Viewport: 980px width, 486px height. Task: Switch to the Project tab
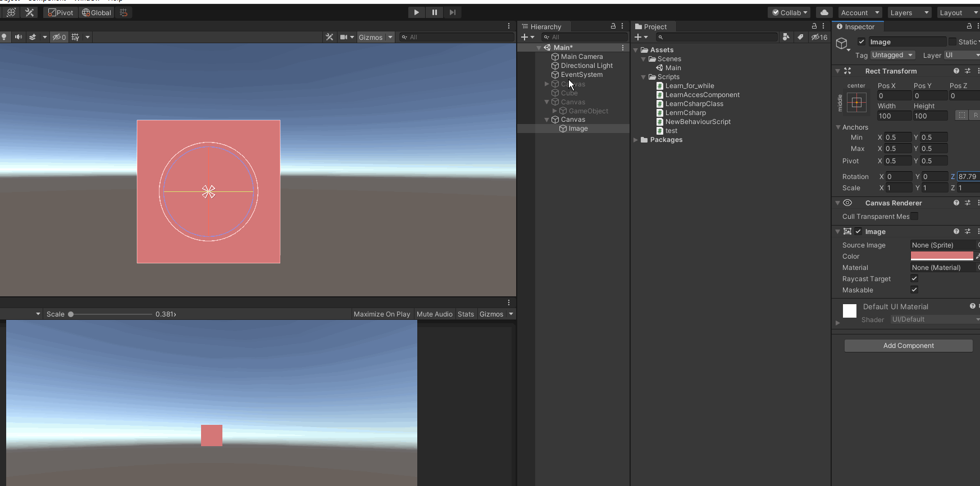651,26
